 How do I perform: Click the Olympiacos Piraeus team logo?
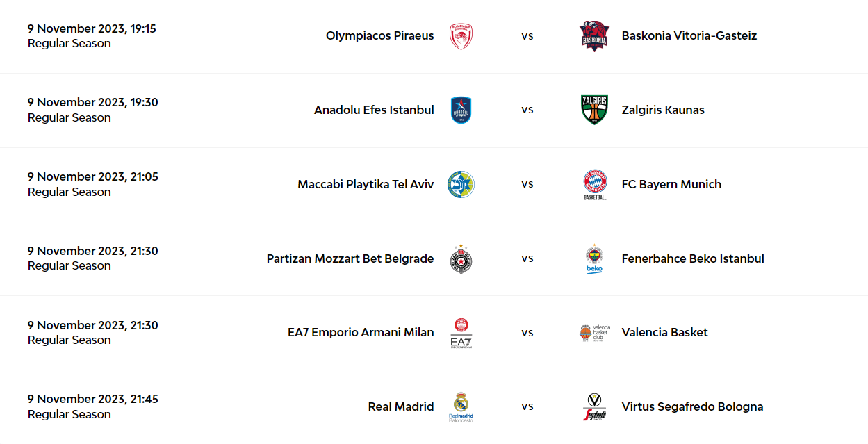461,36
